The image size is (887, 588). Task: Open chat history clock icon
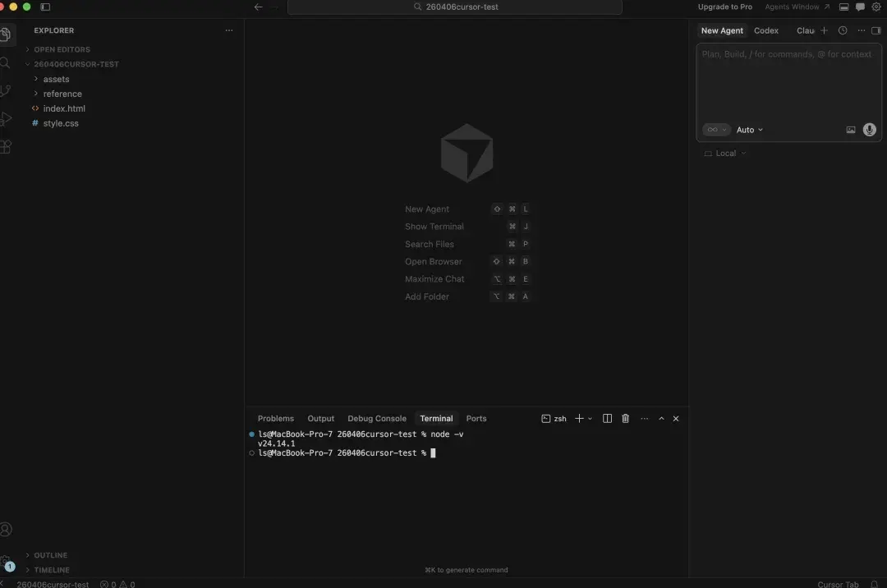pyautogui.click(x=843, y=30)
